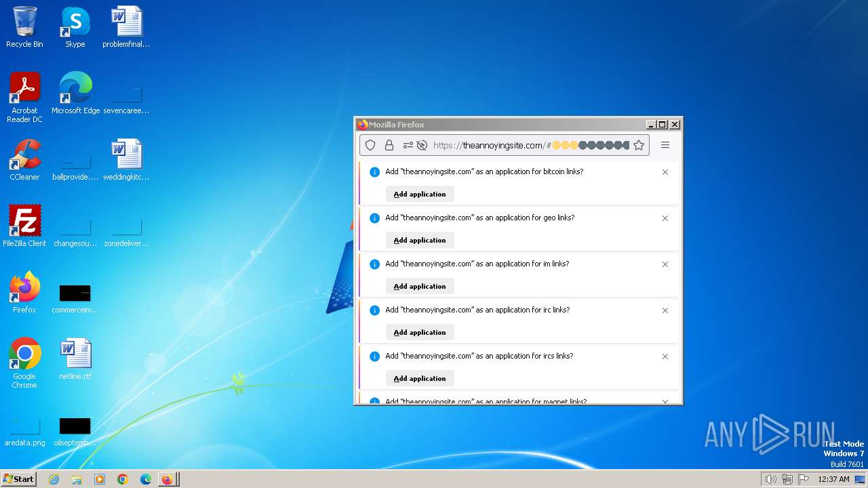Select the Google Chrome desktop shortcut
The image size is (868, 488).
(24, 363)
